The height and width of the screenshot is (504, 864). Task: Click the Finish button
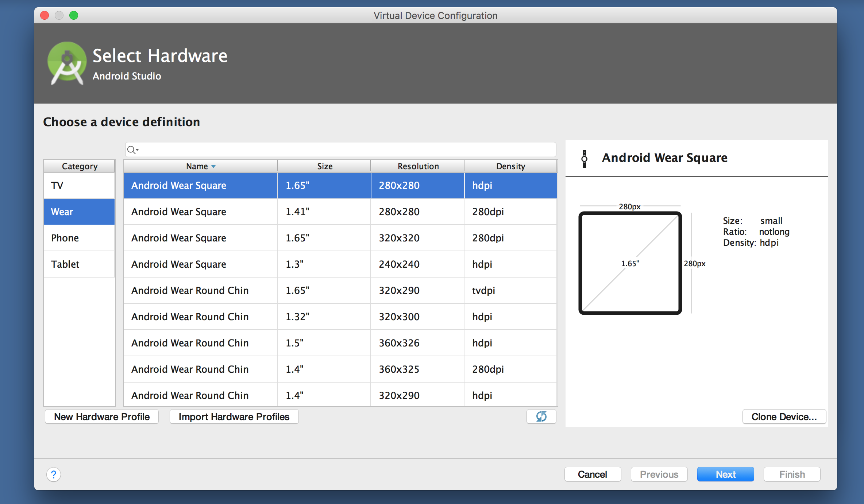pyautogui.click(x=792, y=474)
